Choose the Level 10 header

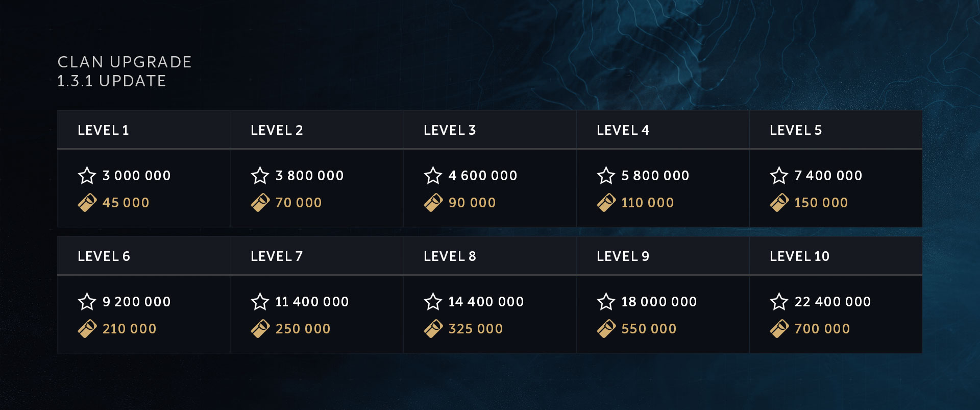pyautogui.click(x=799, y=256)
